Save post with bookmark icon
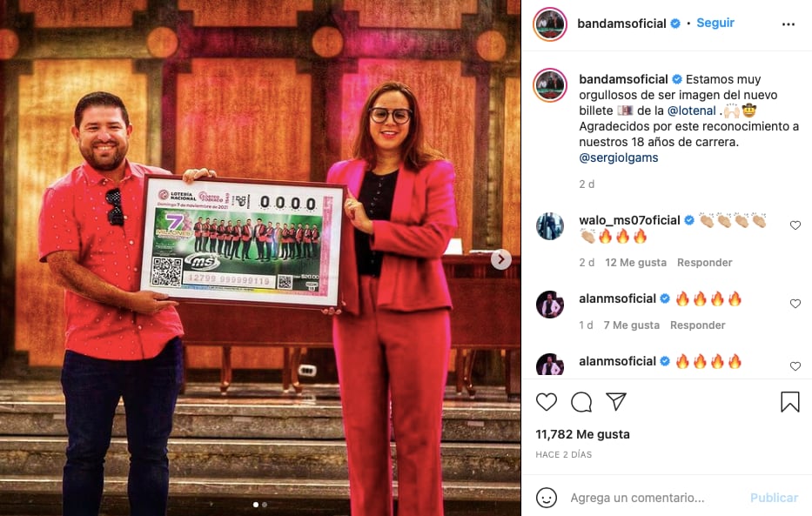Viewport: 812px width, 516px height. click(789, 402)
